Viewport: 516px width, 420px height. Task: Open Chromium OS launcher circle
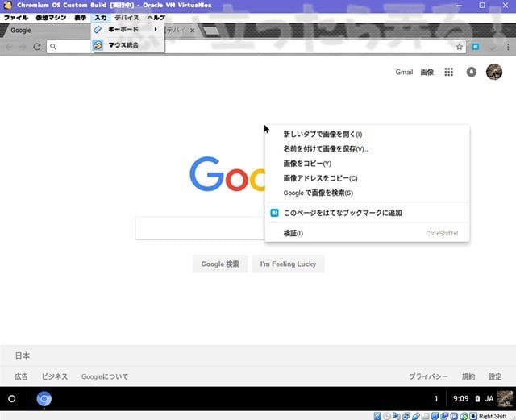(11, 399)
